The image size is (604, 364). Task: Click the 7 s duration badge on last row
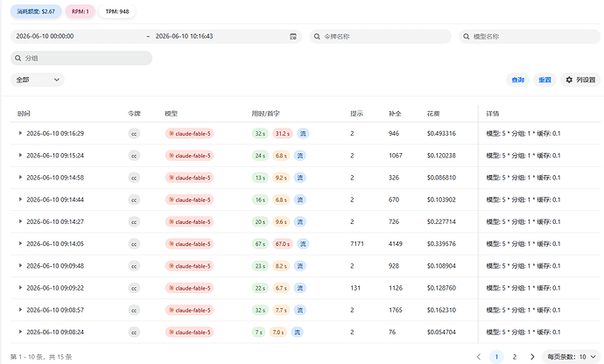point(259,332)
